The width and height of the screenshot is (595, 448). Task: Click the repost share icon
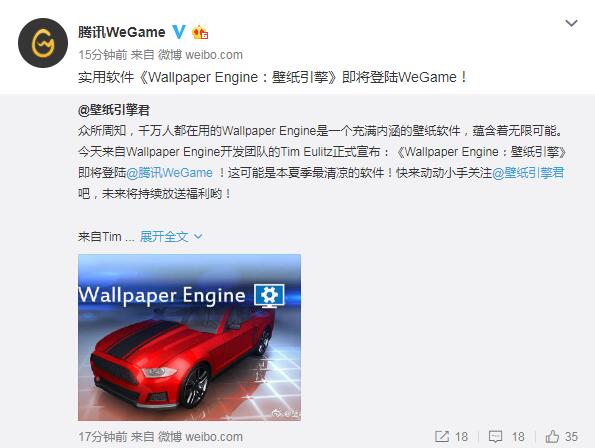coord(441,436)
